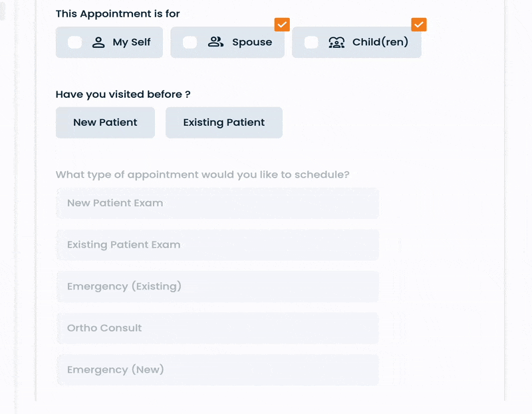Screen dimensions: 532x414
Task: Click the "This Appointment is for" heading
Action: 118,13
